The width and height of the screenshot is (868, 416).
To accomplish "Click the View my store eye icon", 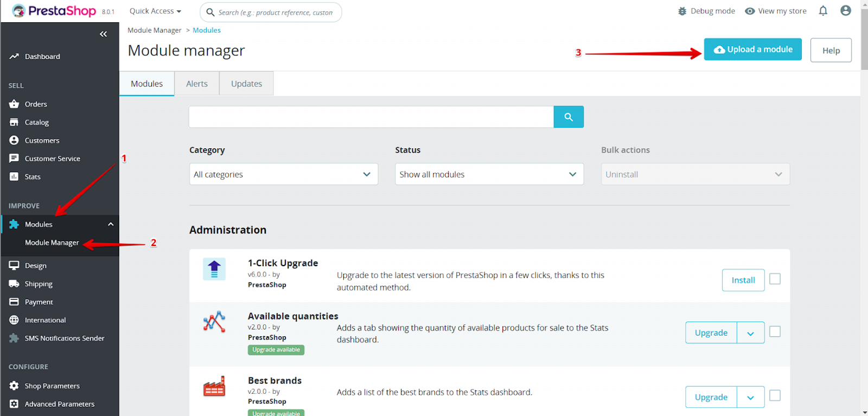I will (x=750, y=11).
